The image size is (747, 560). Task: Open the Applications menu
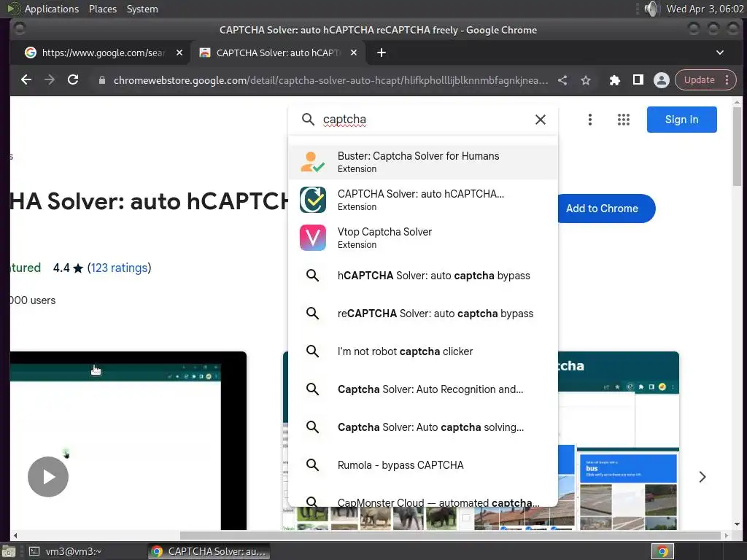(x=52, y=9)
